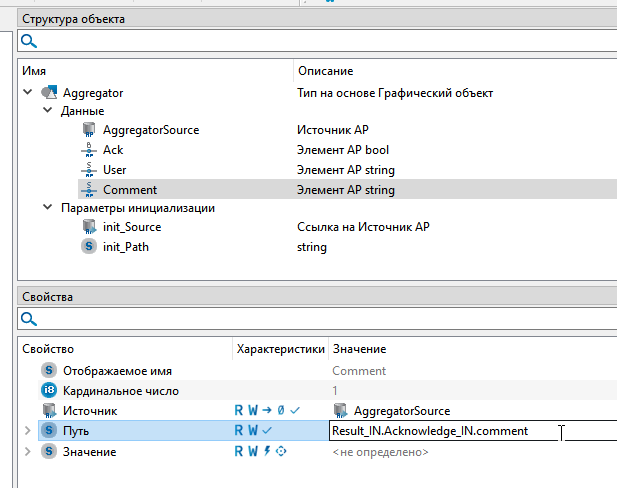Viewport: 617px width, 488px height.
Task: Click the Ack bool element icon
Action: 88,150
